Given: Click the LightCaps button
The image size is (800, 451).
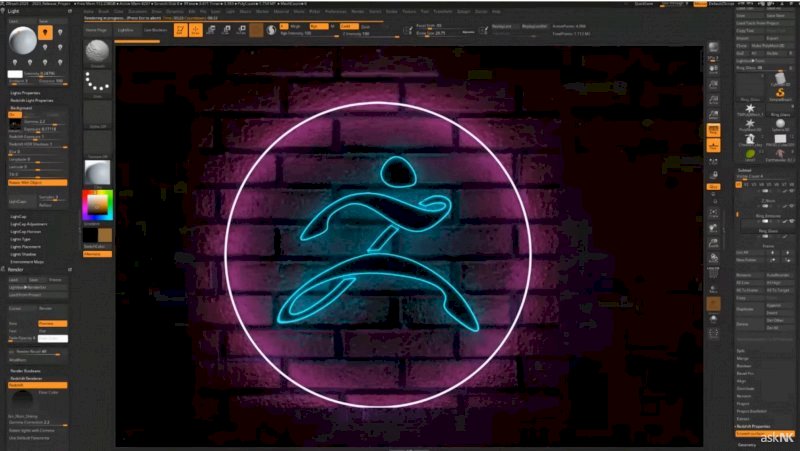Looking at the screenshot, I should click(x=21, y=202).
